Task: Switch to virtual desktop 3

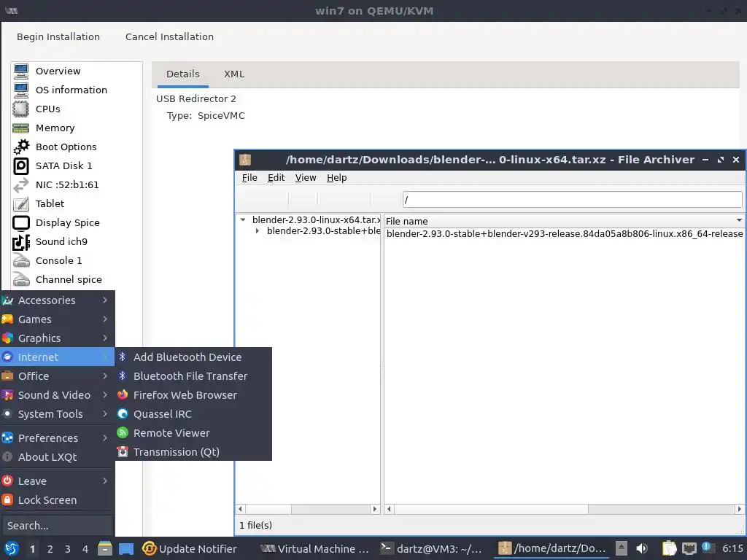Action: click(68, 549)
